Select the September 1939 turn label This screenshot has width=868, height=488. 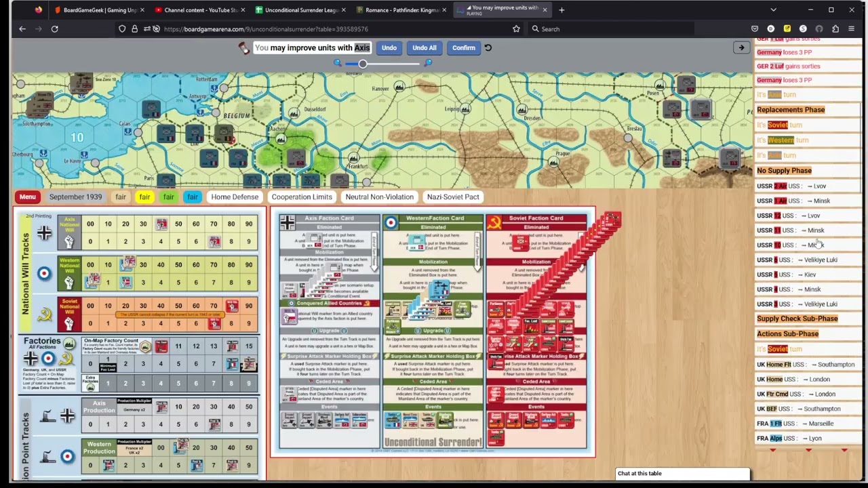[x=75, y=197]
